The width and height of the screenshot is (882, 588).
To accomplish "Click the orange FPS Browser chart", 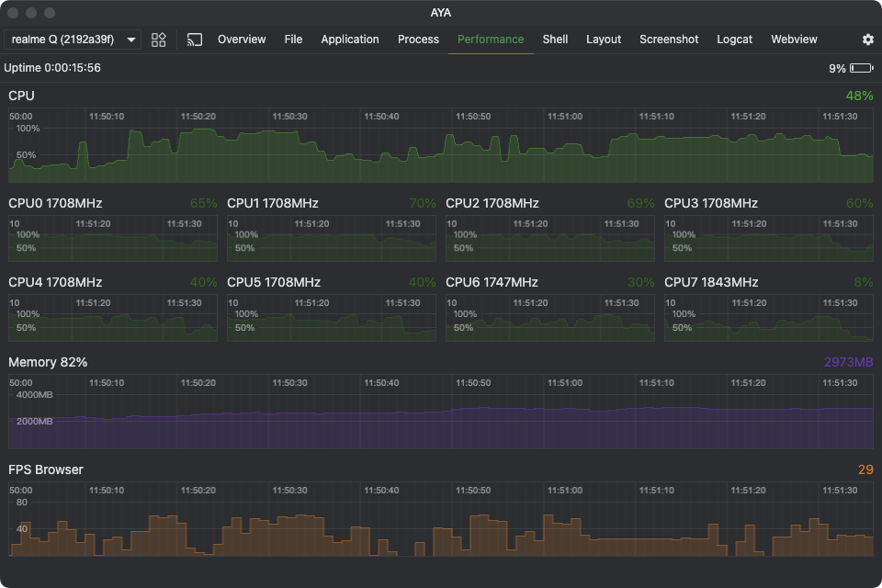I will point(441,519).
